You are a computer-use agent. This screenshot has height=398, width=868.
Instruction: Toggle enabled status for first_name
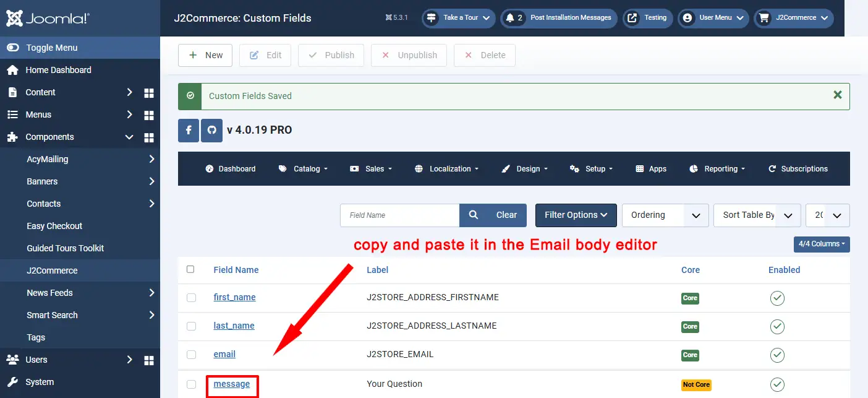point(777,298)
